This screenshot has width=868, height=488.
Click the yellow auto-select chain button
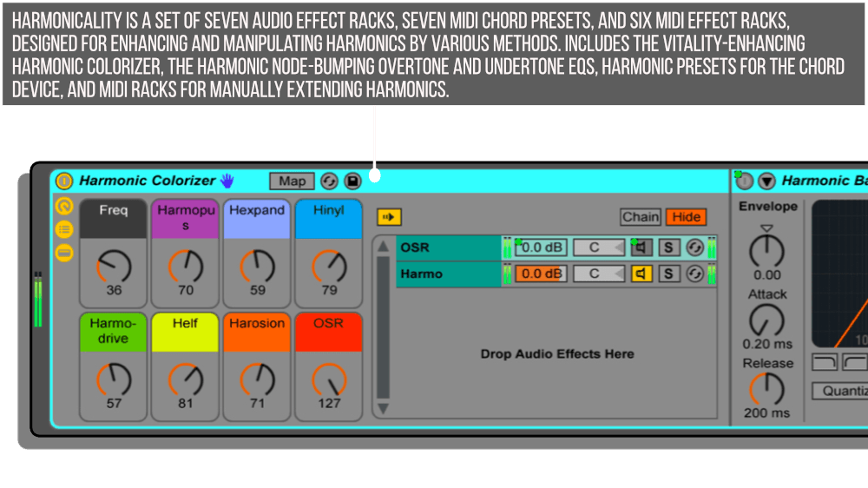[389, 217]
